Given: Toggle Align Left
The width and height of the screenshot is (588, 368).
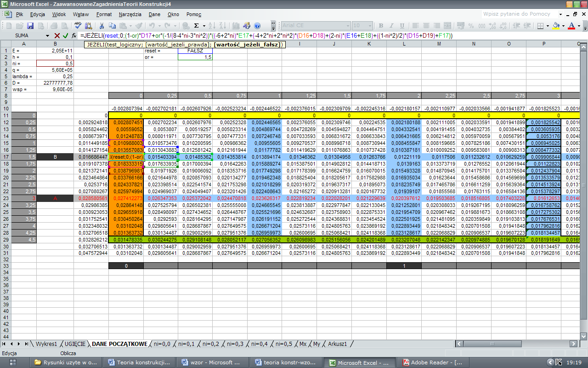Looking at the screenshot, I should (x=415, y=26).
